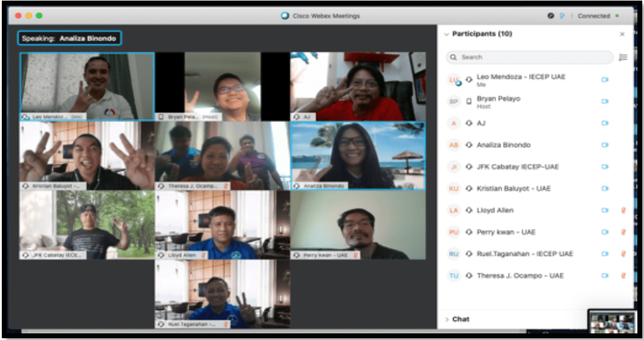Toggle the mute icon for Theresa J. Ocampo
This screenshot has height=340, width=644.
click(623, 276)
